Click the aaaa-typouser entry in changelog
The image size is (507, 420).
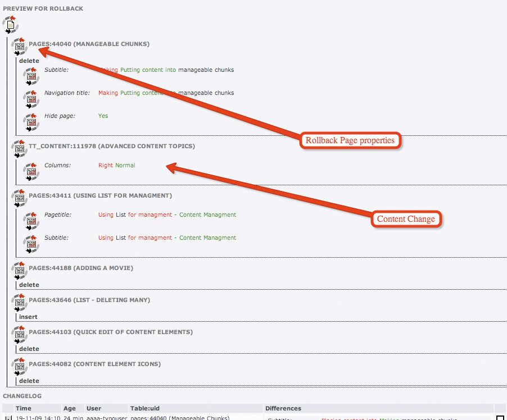(106, 418)
